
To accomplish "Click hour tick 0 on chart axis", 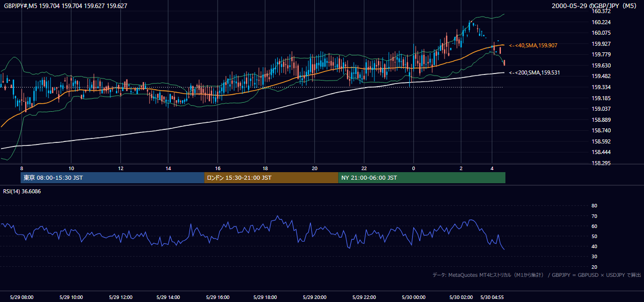I will (413, 168).
